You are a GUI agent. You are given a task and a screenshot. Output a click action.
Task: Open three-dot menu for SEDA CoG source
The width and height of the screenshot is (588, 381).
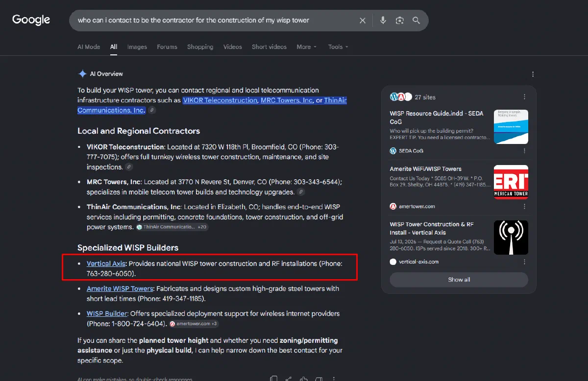click(x=524, y=151)
